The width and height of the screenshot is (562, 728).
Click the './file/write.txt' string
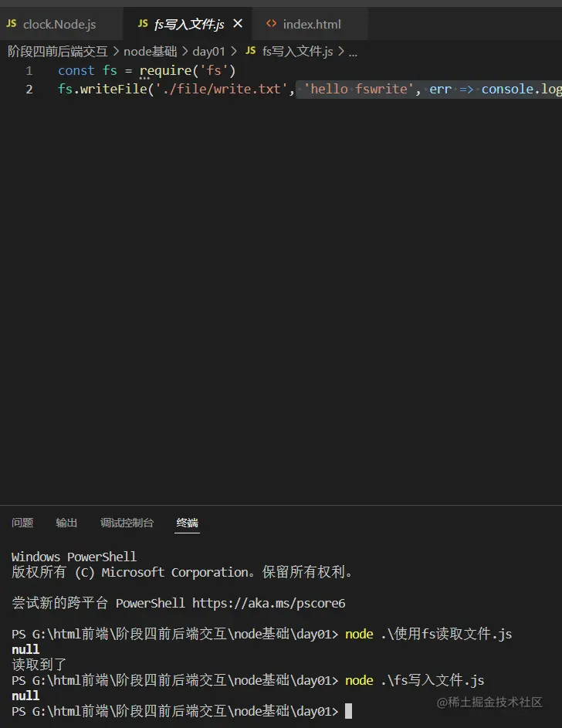pyautogui.click(x=221, y=89)
